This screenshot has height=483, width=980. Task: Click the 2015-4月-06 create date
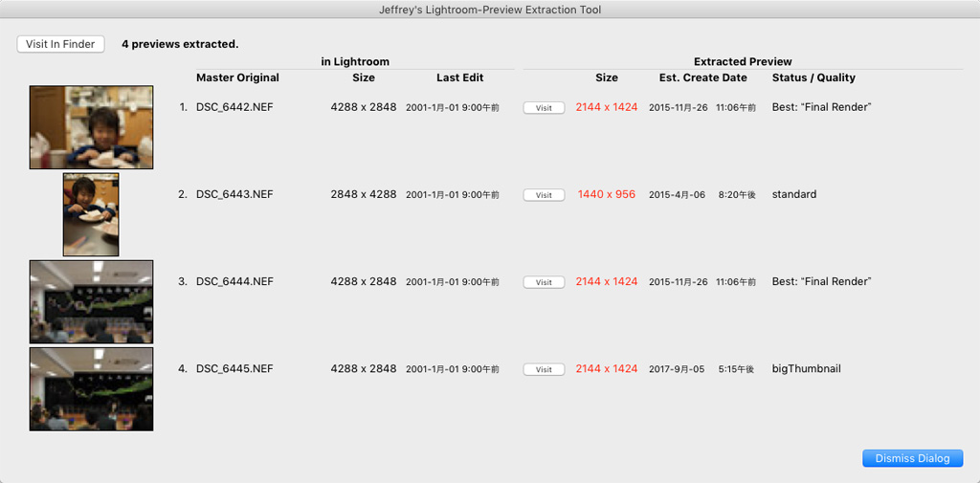[677, 195]
